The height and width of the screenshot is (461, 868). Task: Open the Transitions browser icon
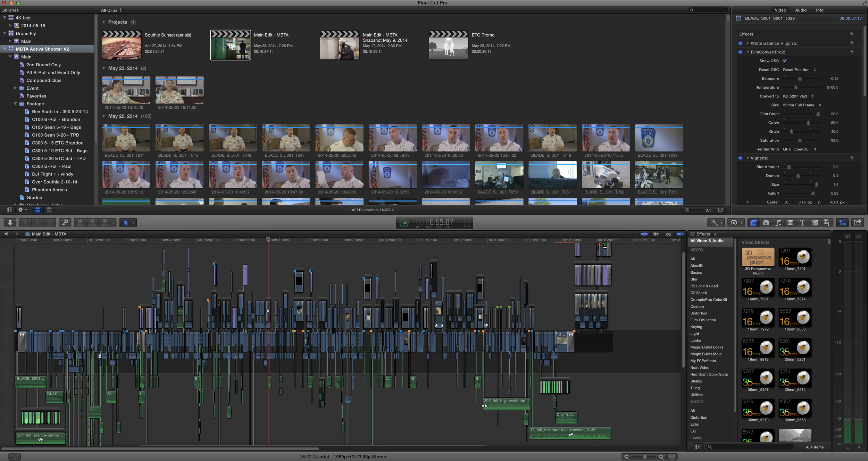(x=791, y=223)
